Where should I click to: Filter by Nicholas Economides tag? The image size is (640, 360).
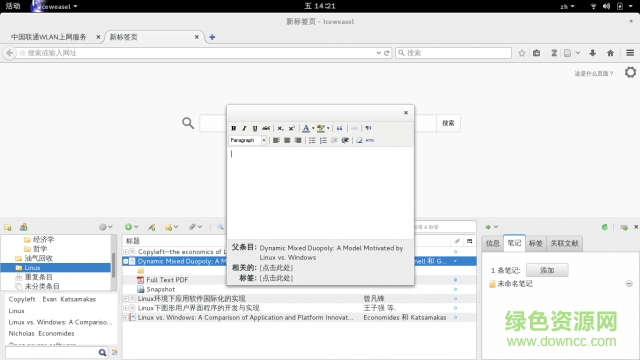pyautogui.click(x=41, y=333)
